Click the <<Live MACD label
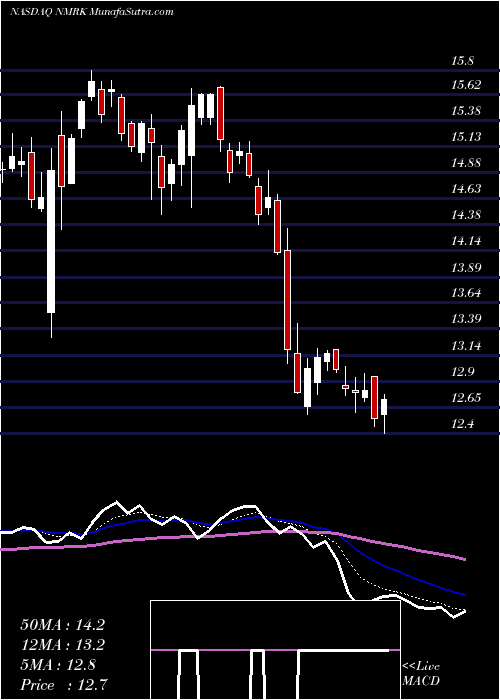The image size is (500, 700). pos(421,673)
